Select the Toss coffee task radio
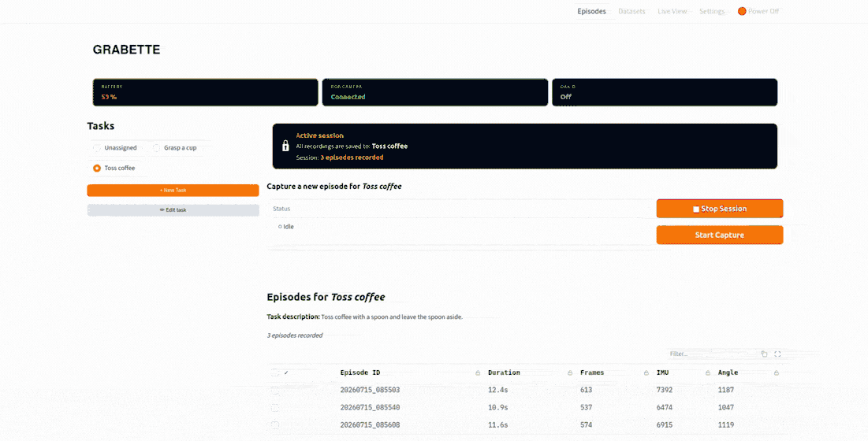 [97, 168]
